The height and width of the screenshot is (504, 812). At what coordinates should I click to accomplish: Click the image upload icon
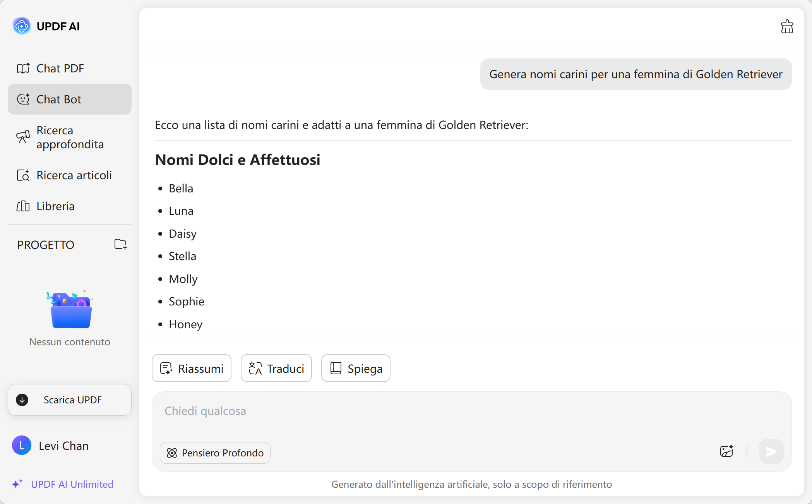pos(726,451)
